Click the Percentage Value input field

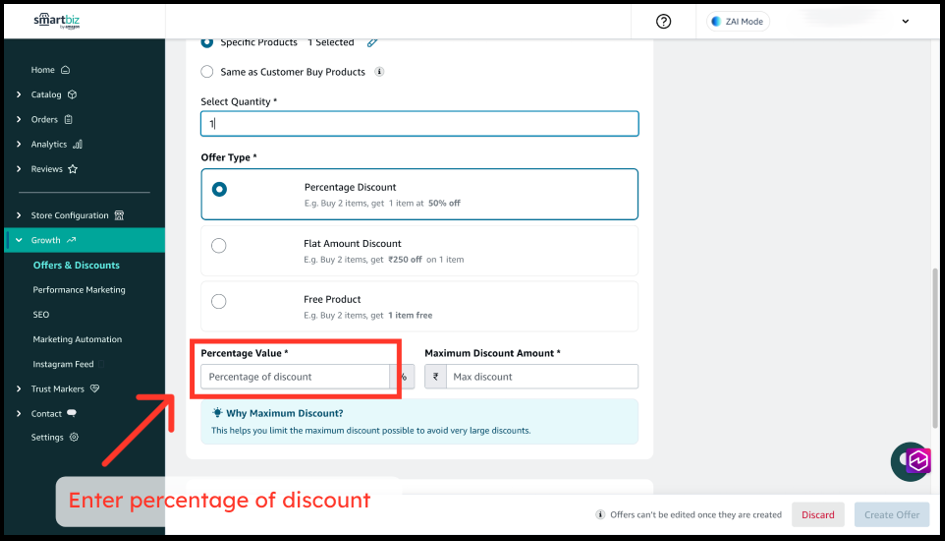[x=296, y=377]
